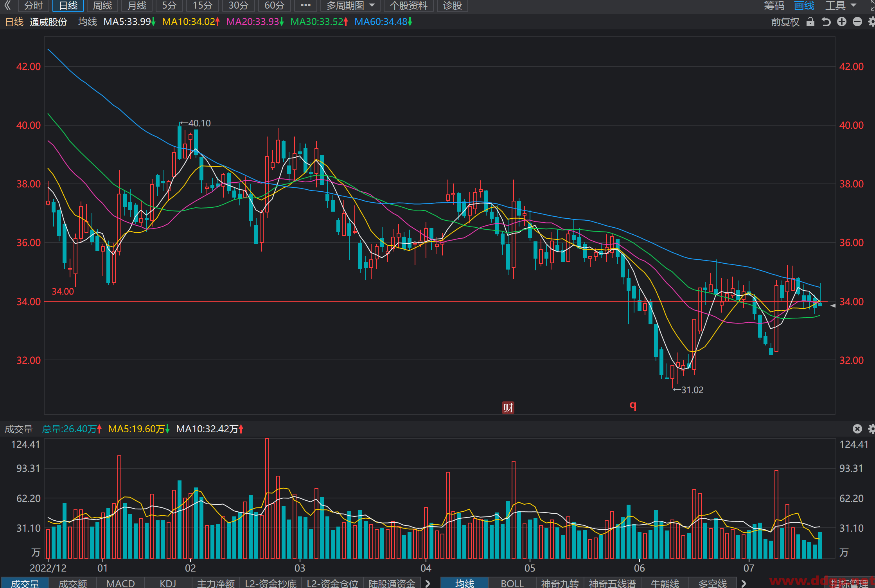Close the volume indicator panel

click(857, 429)
